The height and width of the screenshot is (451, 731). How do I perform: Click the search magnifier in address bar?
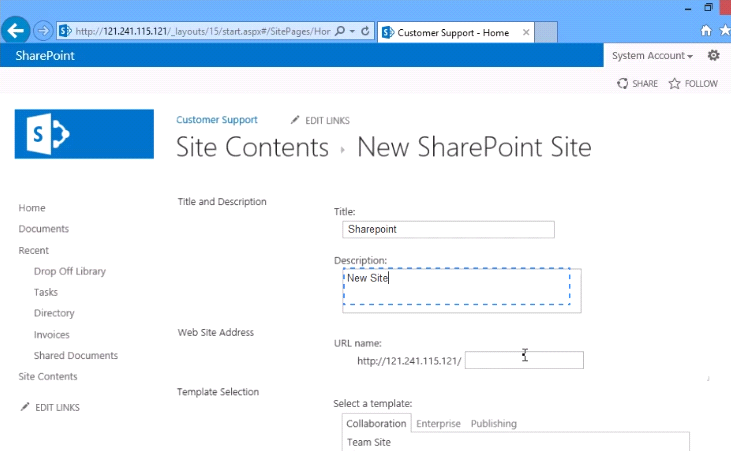pos(340,31)
